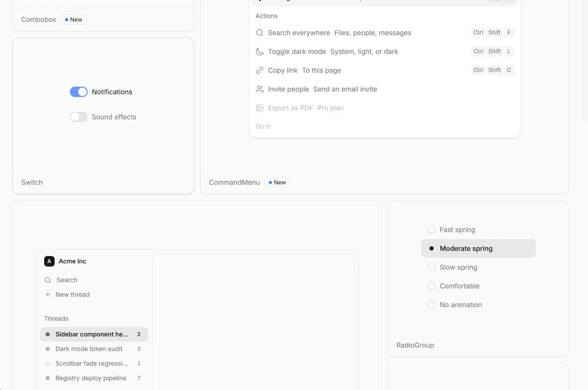The width and height of the screenshot is (588, 390).
Task: Open the Sidebar component thread
Action: [94, 334]
